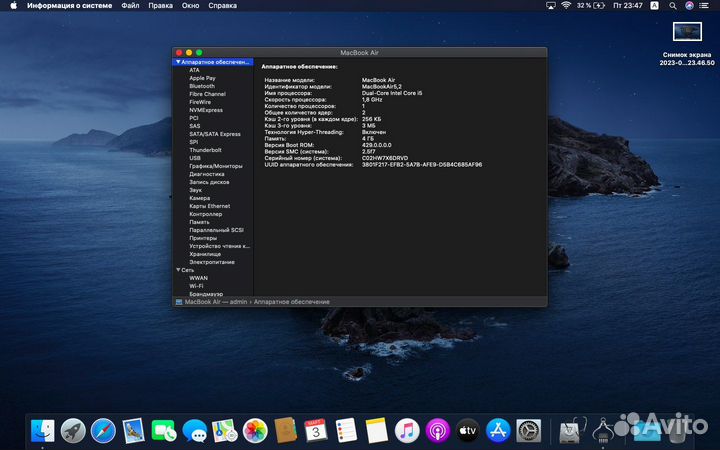
Task: Launch Launchpad from the Dock
Action: point(73,431)
